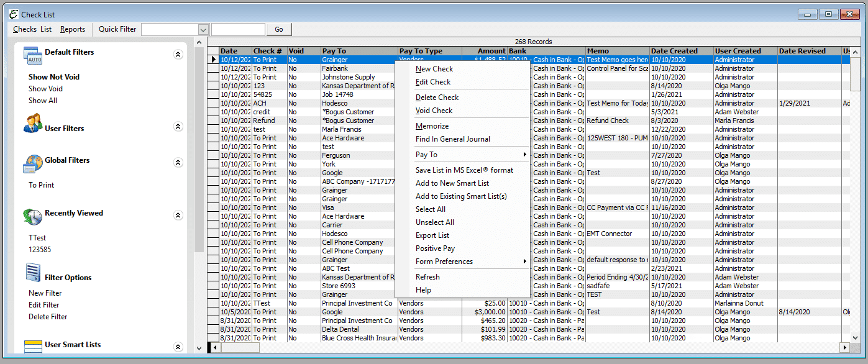
Task: Open the Reports menu
Action: (73, 29)
